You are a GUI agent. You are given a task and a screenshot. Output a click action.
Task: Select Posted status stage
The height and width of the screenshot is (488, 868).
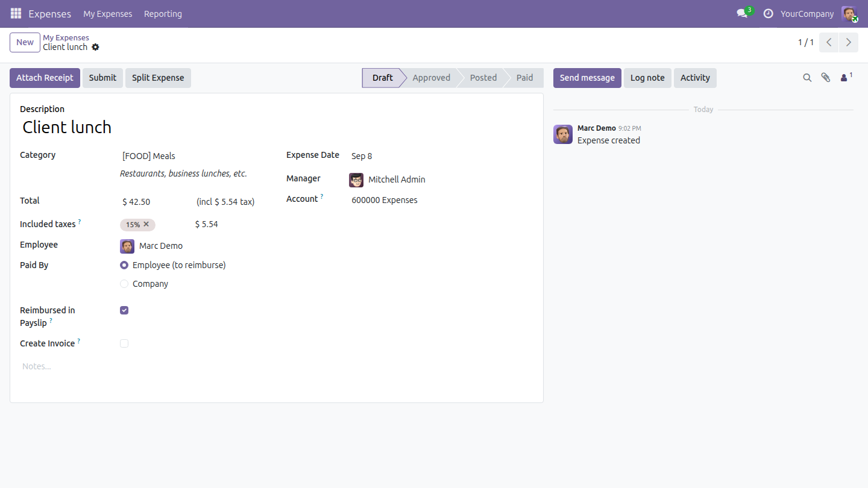[x=483, y=78]
